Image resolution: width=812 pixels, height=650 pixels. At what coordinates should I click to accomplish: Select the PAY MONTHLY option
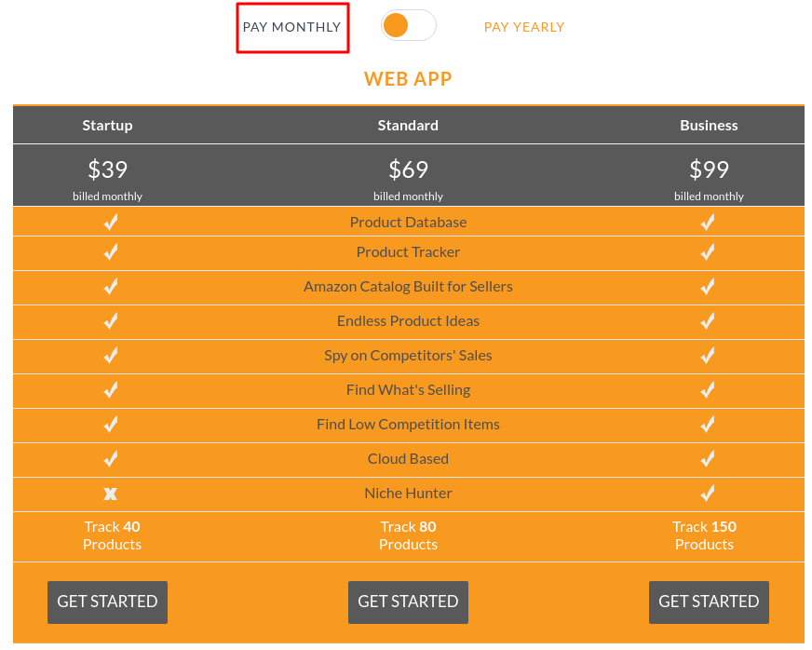click(x=291, y=27)
